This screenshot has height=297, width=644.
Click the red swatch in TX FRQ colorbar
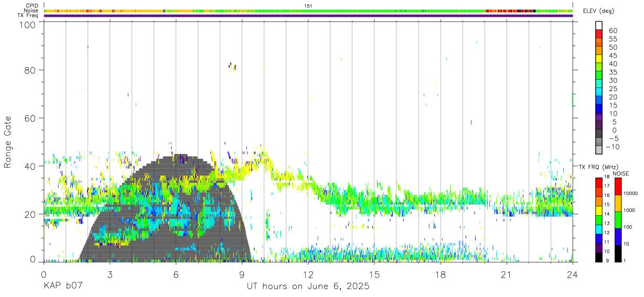(x=599, y=183)
